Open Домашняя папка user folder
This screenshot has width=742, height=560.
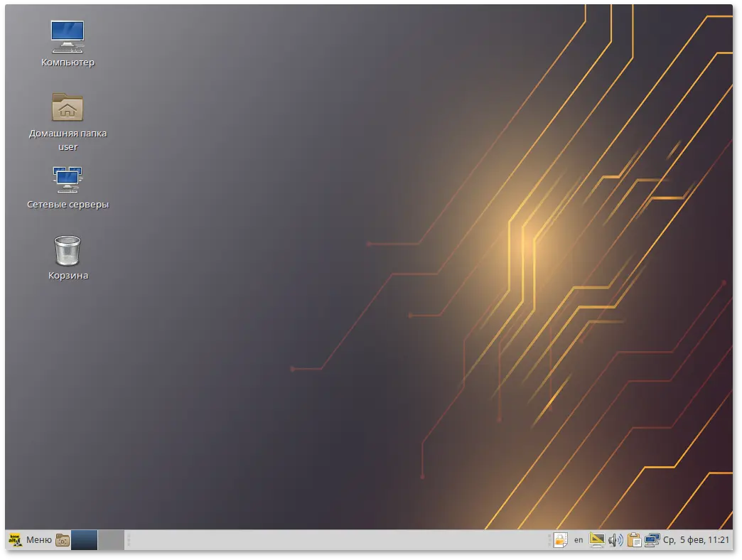point(68,107)
